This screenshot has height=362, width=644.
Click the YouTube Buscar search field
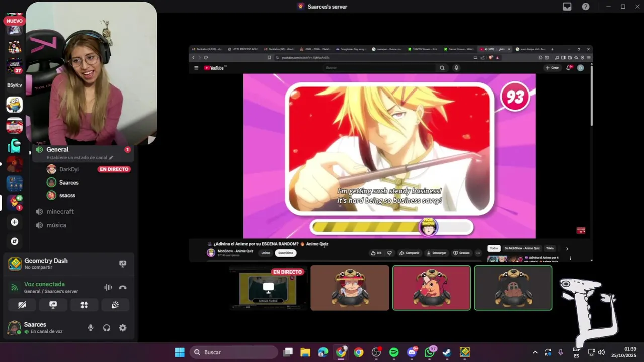pyautogui.click(x=378, y=68)
